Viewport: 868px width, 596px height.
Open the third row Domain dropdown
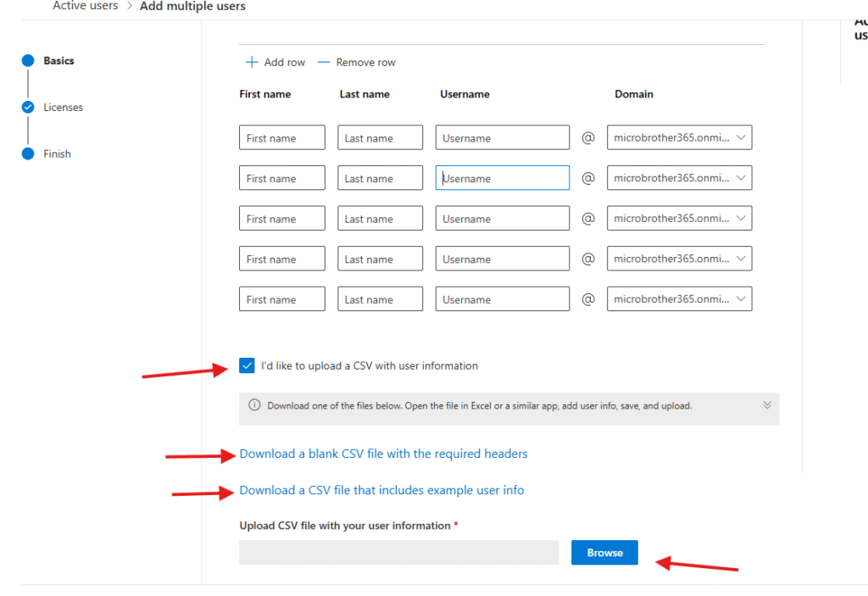679,219
